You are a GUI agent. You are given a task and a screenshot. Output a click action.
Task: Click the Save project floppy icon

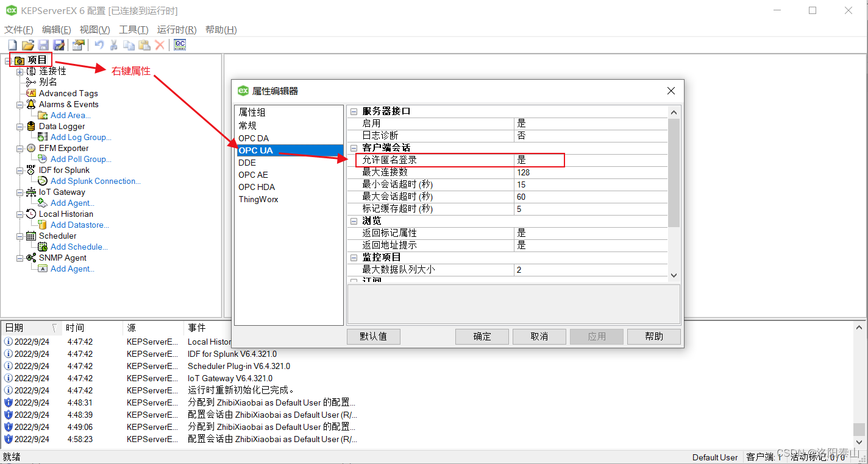point(43,44)
